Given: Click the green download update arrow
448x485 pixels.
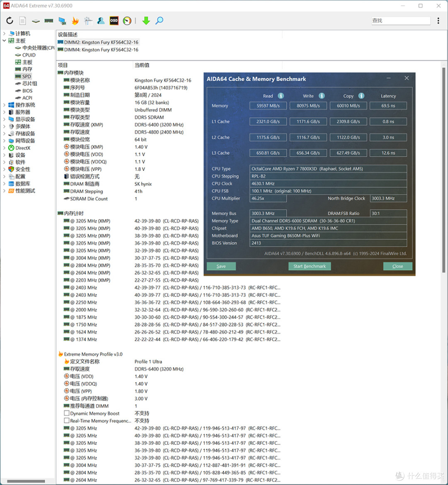Looking at the screenshot, I should (x=146, y=21).
